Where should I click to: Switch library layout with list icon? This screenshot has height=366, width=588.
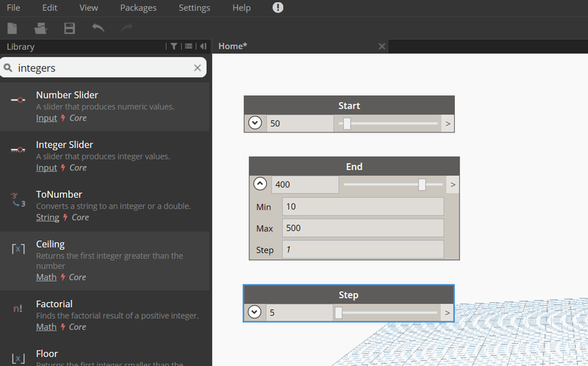tap(189, 46)
